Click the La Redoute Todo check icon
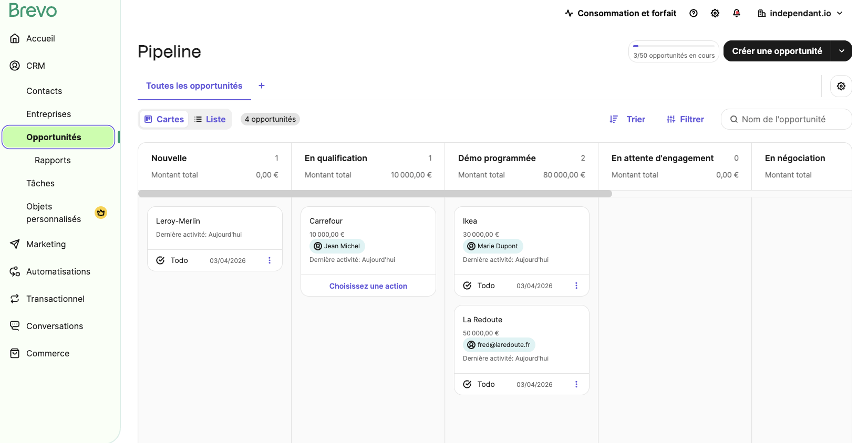The width and height of the screenshot is (868, 443). tap(467, 384)
